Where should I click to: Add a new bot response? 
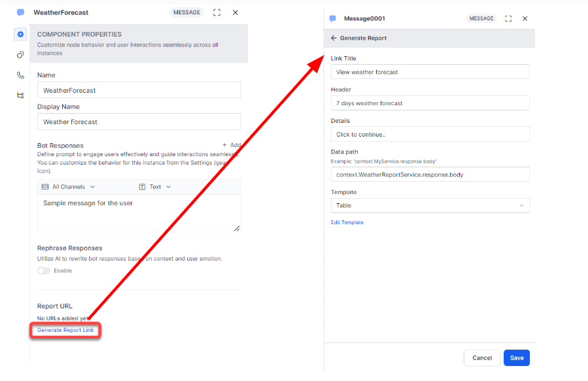click(x=232, y=145)
